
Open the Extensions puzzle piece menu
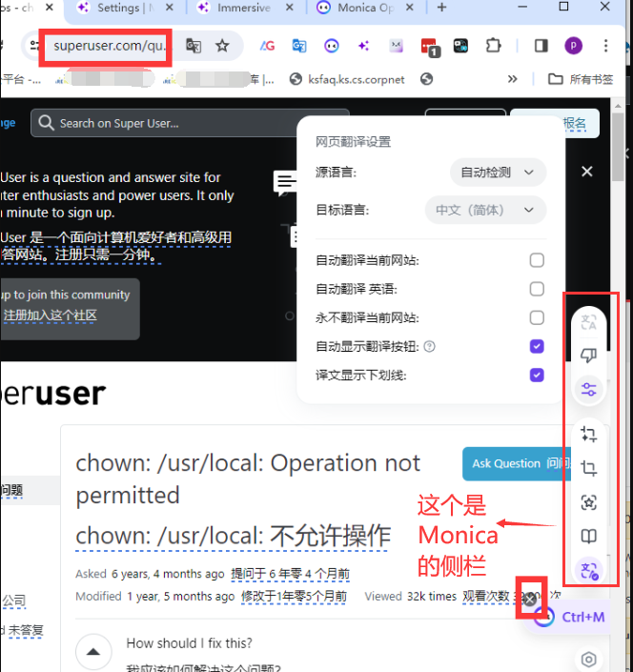point(493,46)
